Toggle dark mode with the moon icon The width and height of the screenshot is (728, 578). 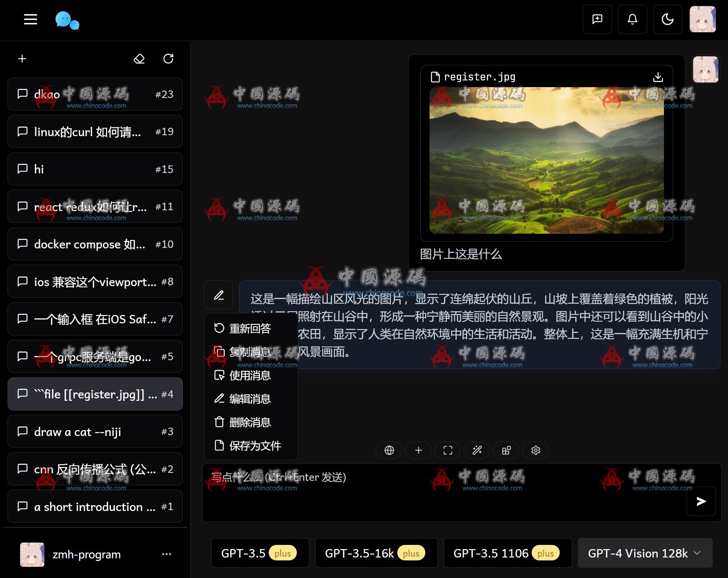[667, 19]
